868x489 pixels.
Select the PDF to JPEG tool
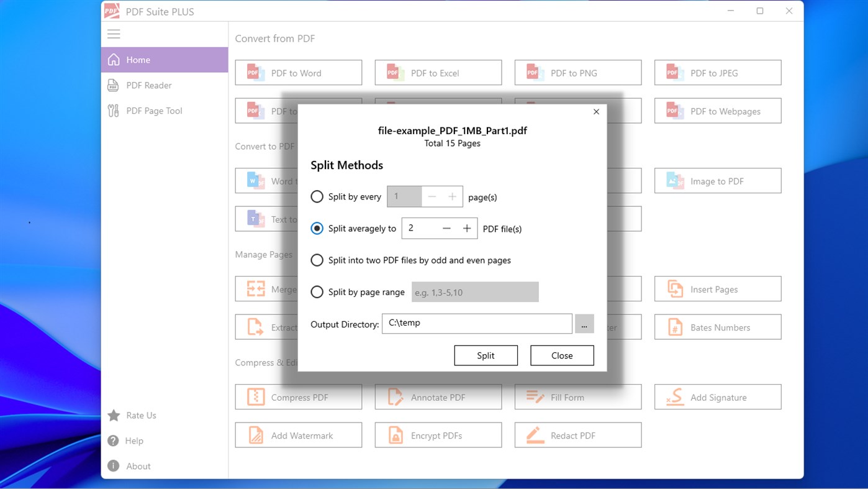(717, 73)
